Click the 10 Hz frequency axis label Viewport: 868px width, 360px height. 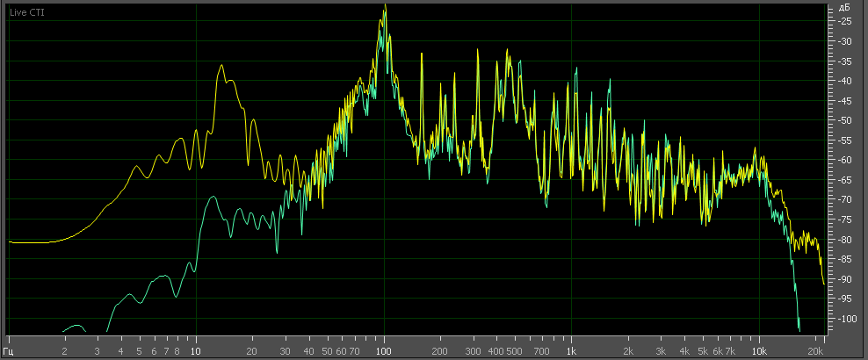click(x=196, y=349)
